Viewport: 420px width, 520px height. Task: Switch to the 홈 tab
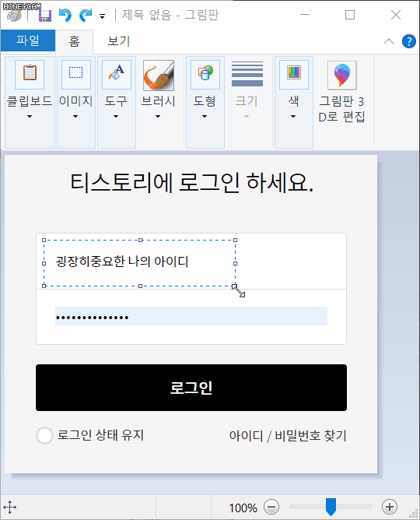click(74, 41)
